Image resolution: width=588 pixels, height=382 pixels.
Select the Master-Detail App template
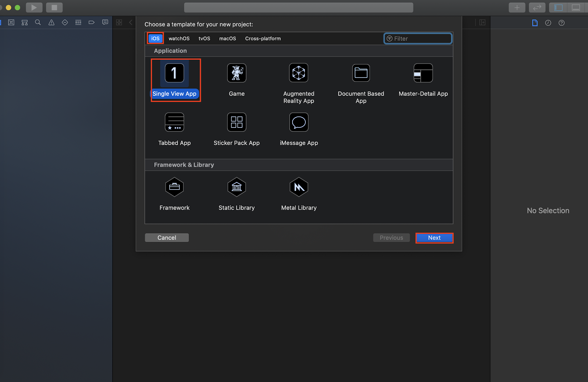point(423,80)
